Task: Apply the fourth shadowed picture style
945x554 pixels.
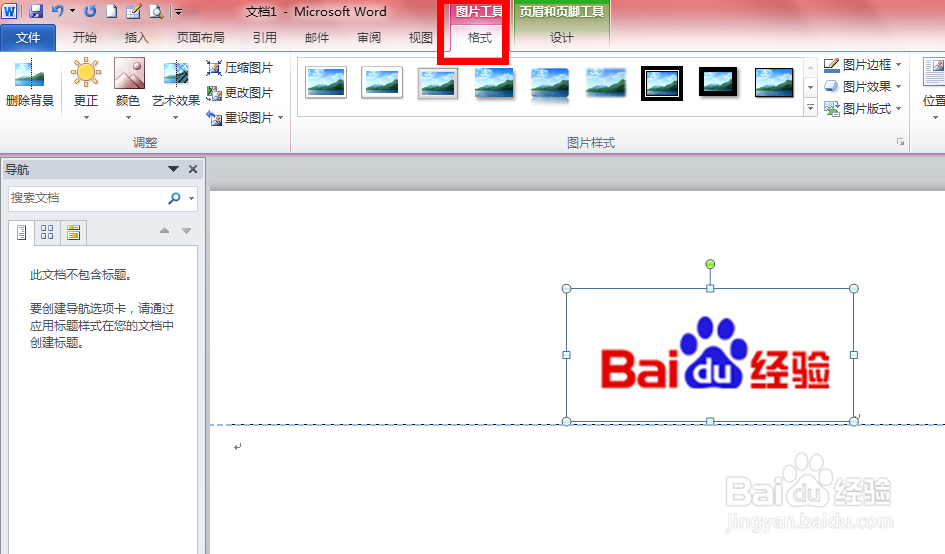Action: pyautogui.click(x=494, y=83)
